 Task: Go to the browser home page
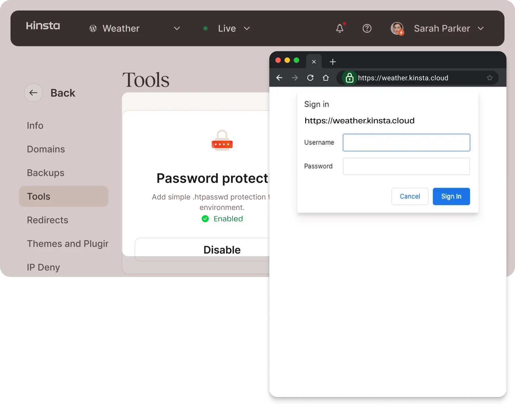325,78
